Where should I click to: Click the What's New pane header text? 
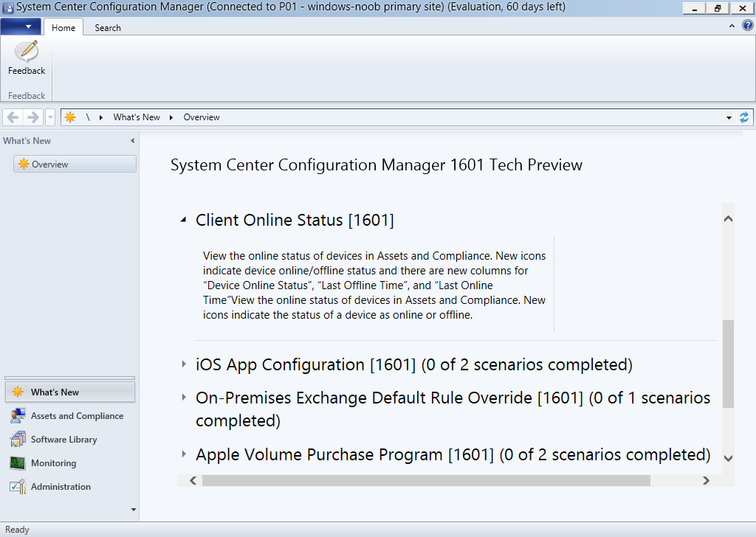(27, 141)
